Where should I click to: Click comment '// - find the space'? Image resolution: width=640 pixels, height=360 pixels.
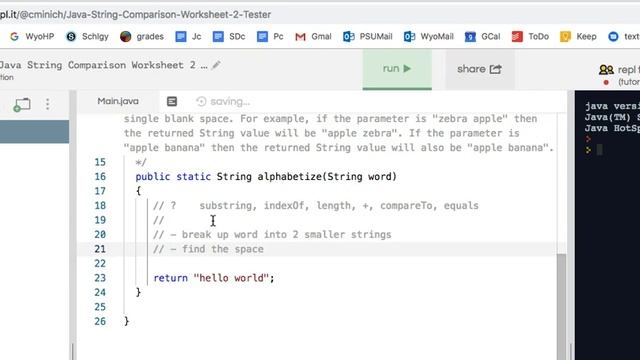tap(208, 249)
